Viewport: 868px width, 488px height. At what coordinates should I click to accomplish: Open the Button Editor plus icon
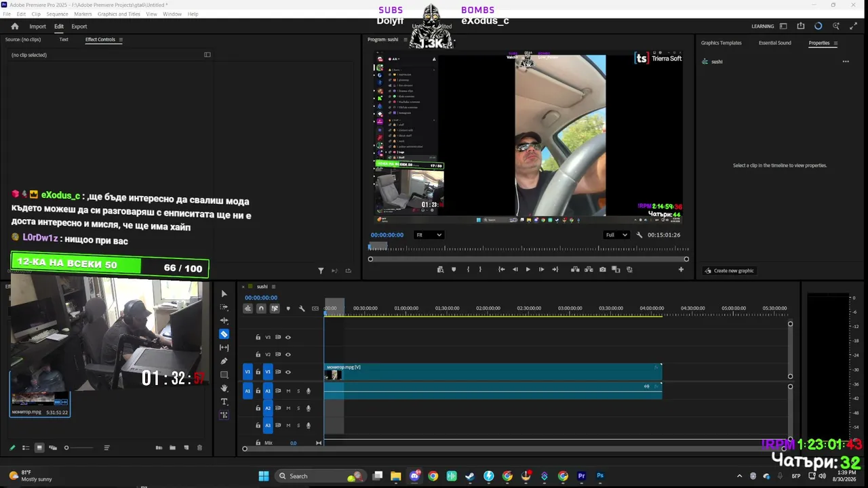(681, 270)
